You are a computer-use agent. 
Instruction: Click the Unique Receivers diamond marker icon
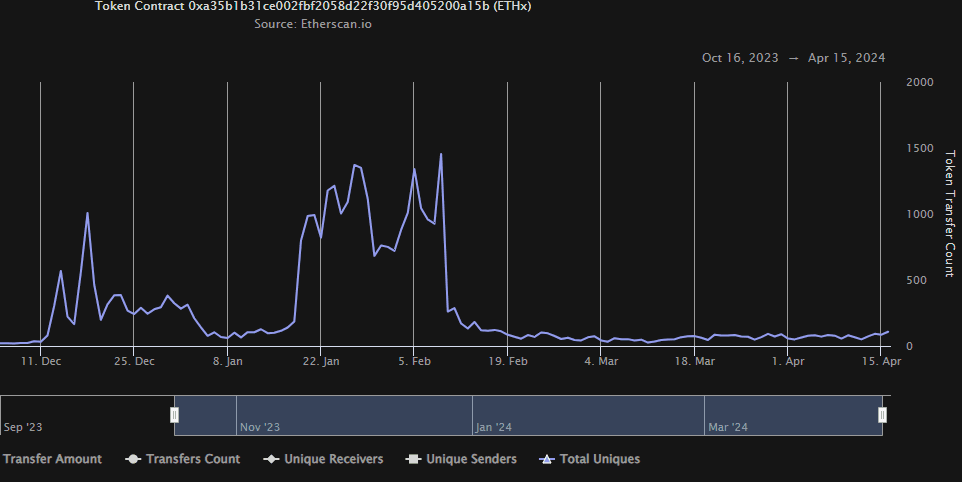(270, 460)
